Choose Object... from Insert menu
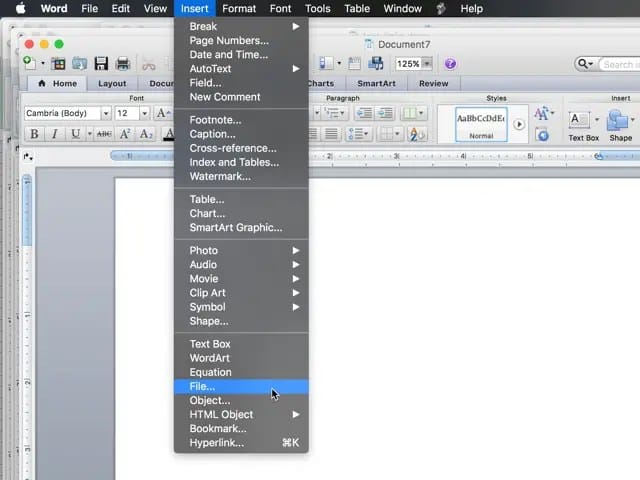Viewport: 640px width, 480px height. pos(241,400)
